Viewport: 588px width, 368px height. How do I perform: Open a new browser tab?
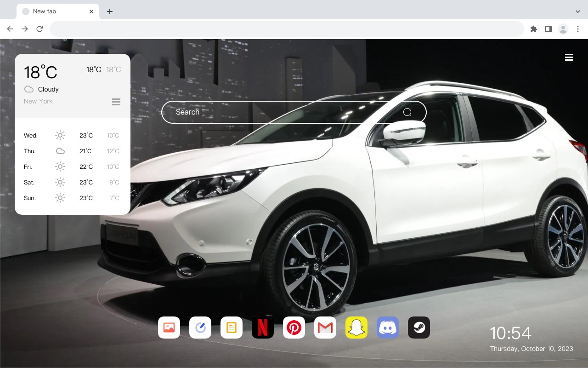coord(109,11)
